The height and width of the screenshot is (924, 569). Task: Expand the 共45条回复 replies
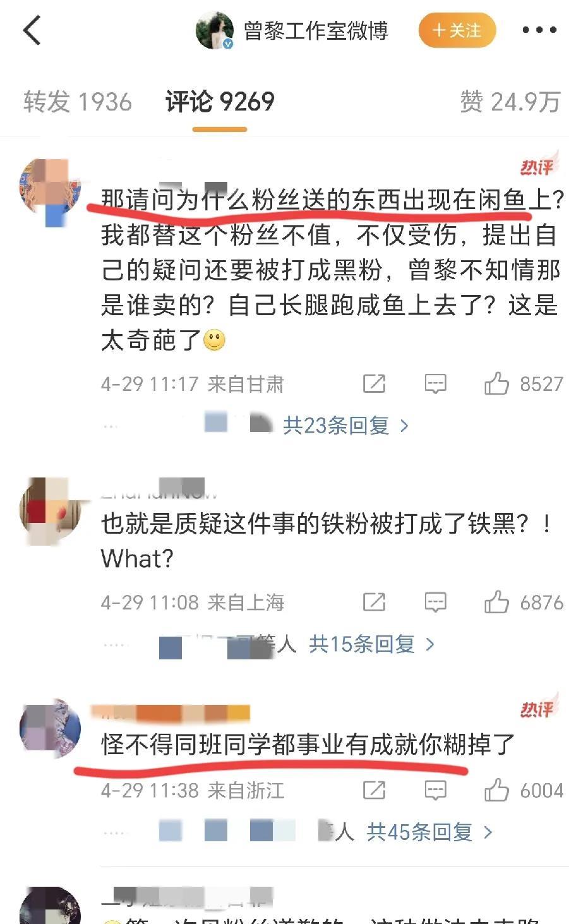pyautogui.click(x=429, y=832)
